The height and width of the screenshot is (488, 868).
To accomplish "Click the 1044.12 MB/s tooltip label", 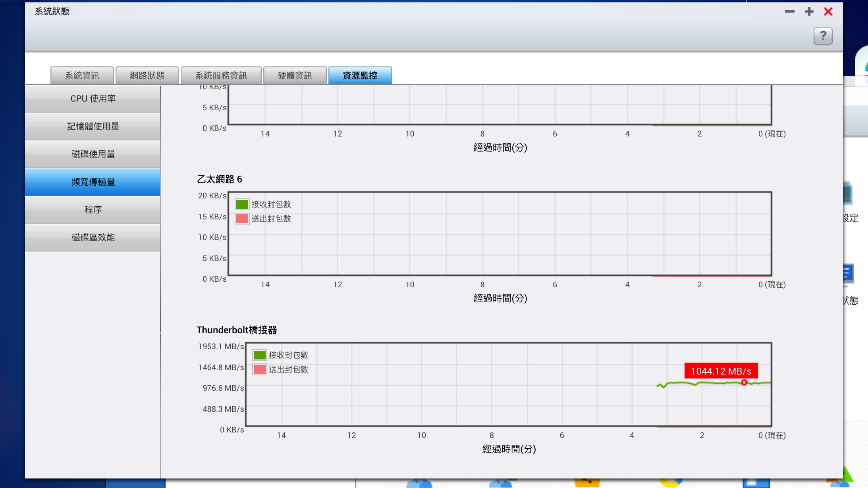I will 721,371.
